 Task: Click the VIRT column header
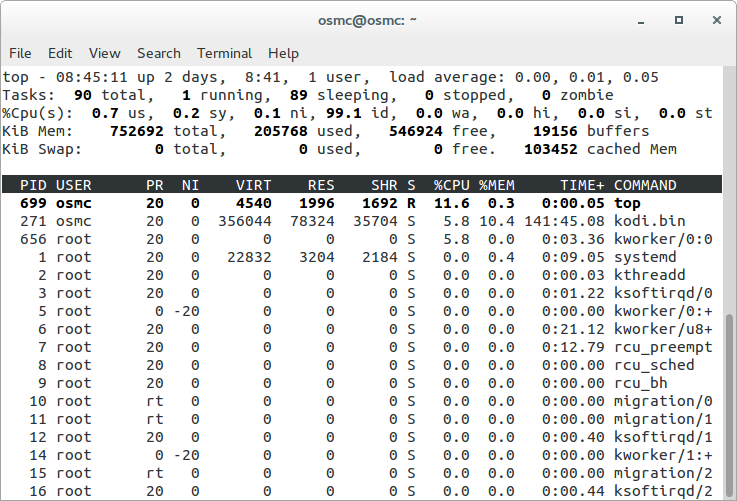[x=253, y=185]
